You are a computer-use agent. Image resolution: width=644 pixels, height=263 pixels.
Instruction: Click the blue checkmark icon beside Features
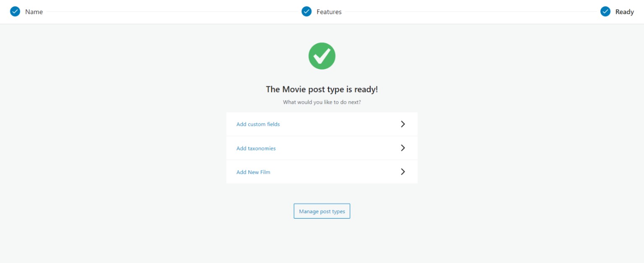tap(306, 11)
